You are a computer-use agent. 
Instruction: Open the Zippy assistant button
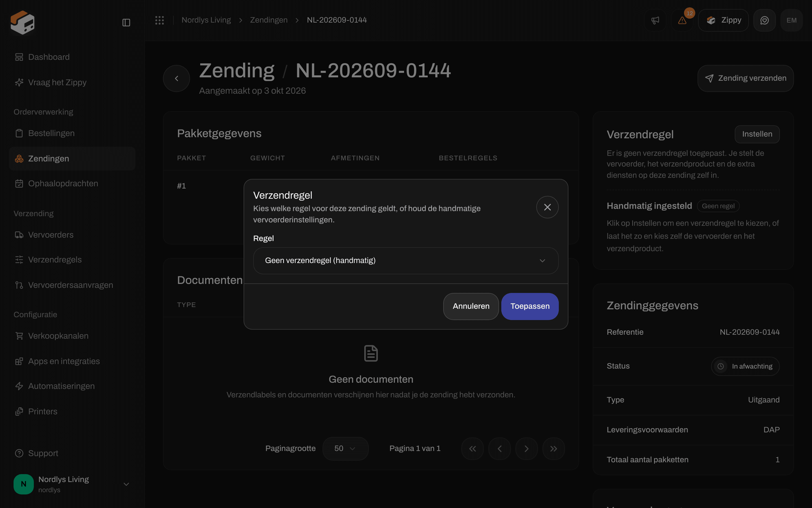[723, 21]
